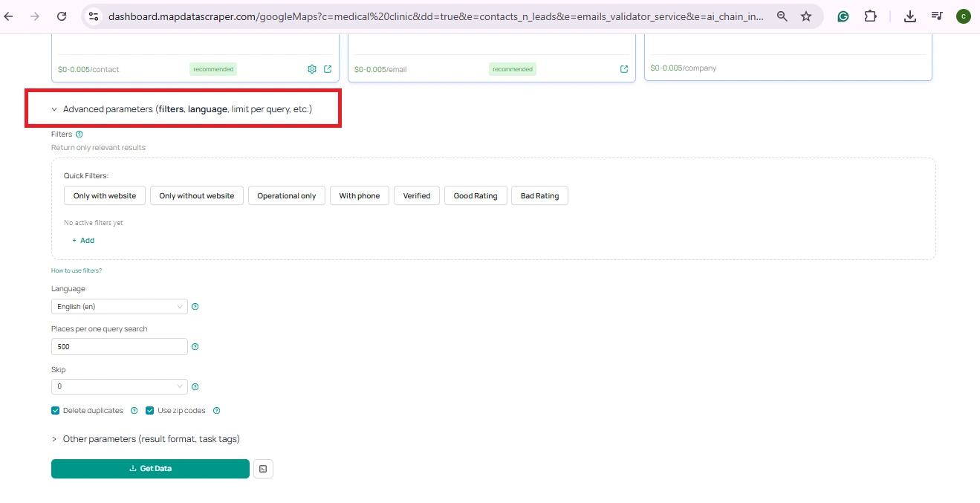The image size is (980, 503).
Task: Open external link icon on email card
Action: [624, 69]
